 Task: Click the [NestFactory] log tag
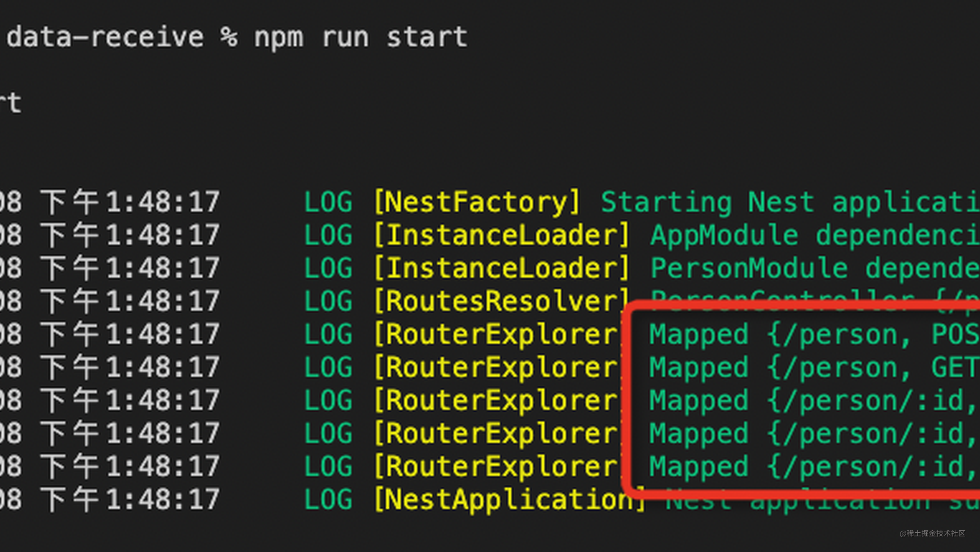(x=477, y=202)
